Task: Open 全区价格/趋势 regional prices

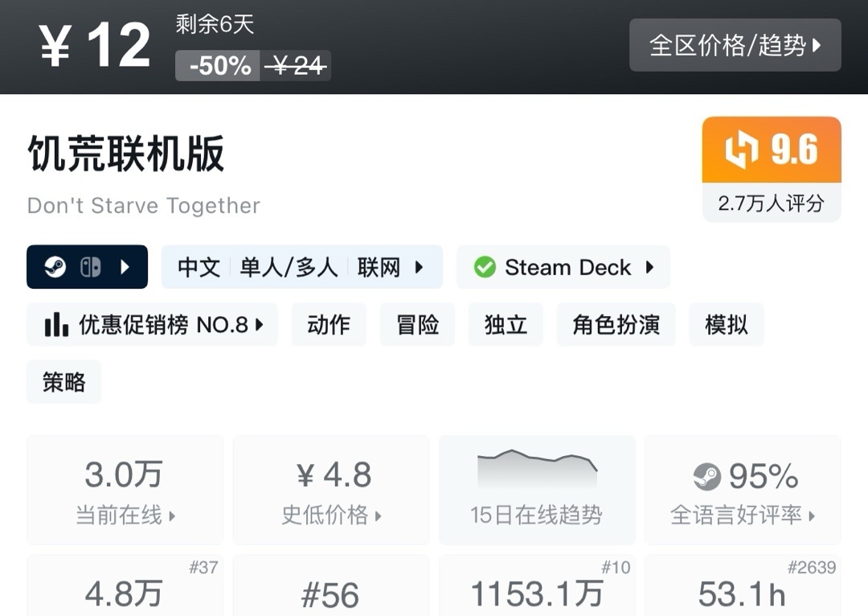Action: tap(735, 45)
